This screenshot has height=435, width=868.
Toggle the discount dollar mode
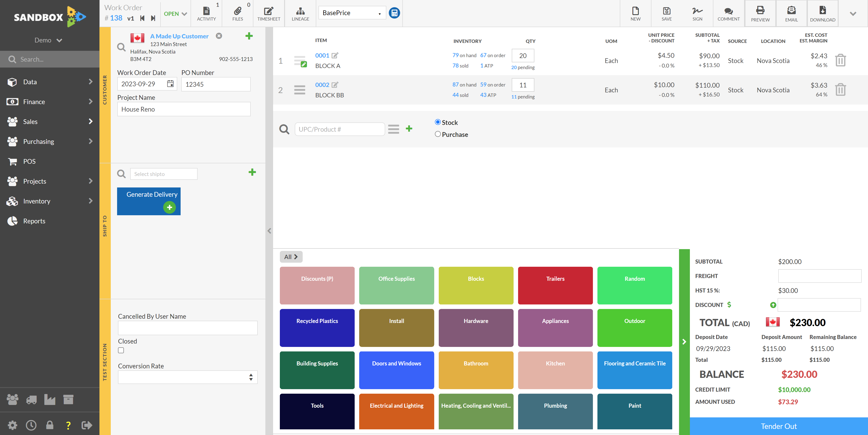tap(729, 304)
